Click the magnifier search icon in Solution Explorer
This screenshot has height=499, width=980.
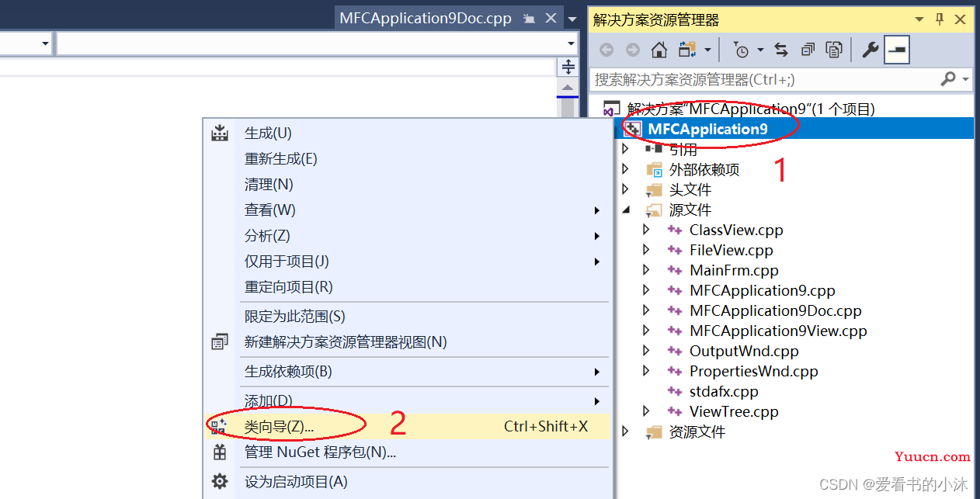(948, 79)
